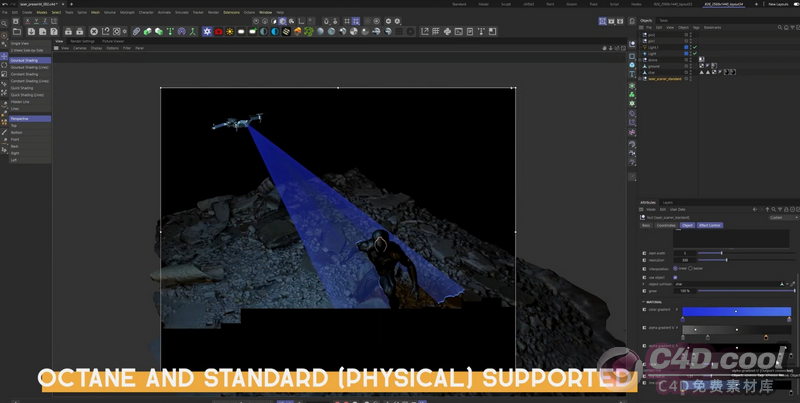Click the blue color gradient bar
The height and width of the screenshot is (403, 800).
[736, 311]
